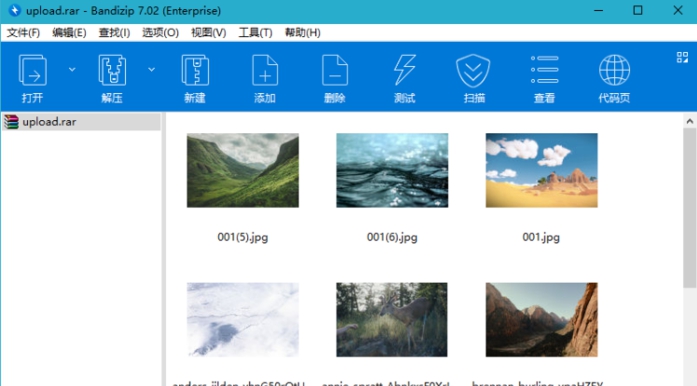Click the 001.jpg file name label

(541, 237)
